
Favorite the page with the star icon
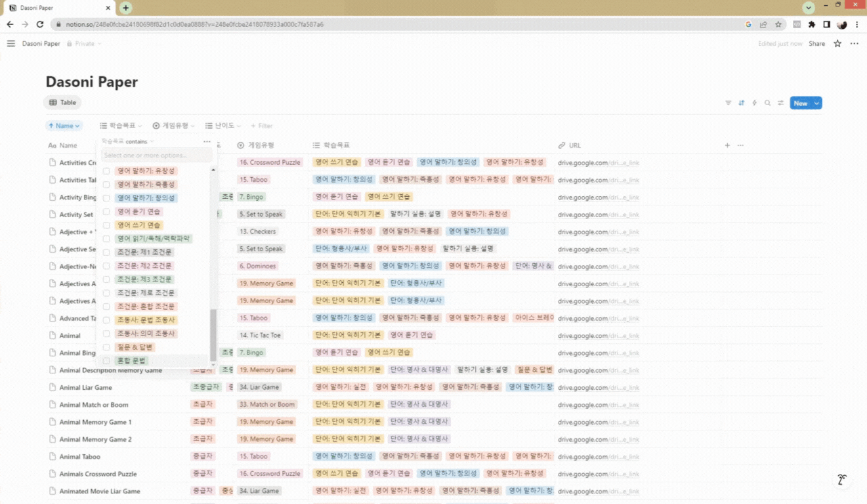(837, 43)
